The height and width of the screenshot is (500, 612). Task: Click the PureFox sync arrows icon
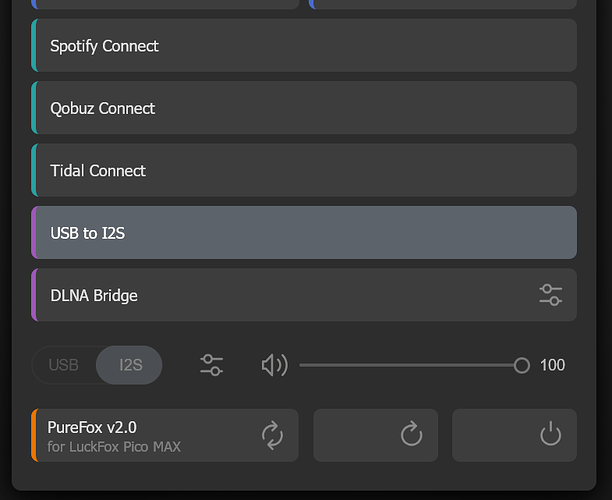pos(272,434)
